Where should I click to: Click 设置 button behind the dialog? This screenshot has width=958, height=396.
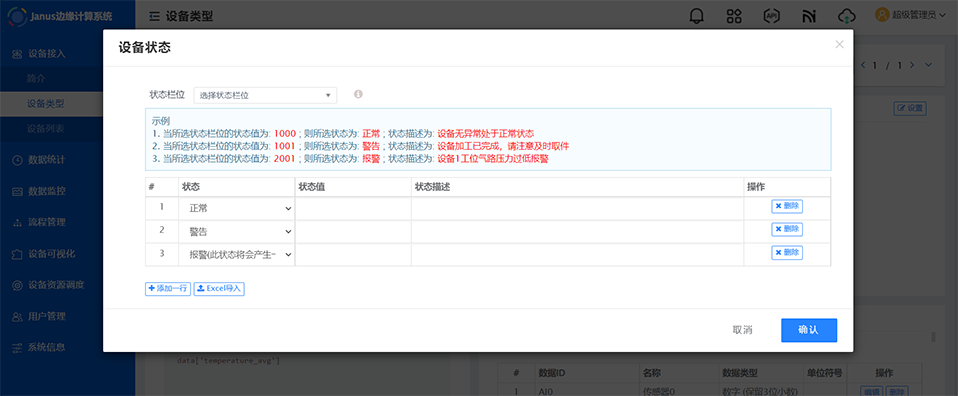910,109
